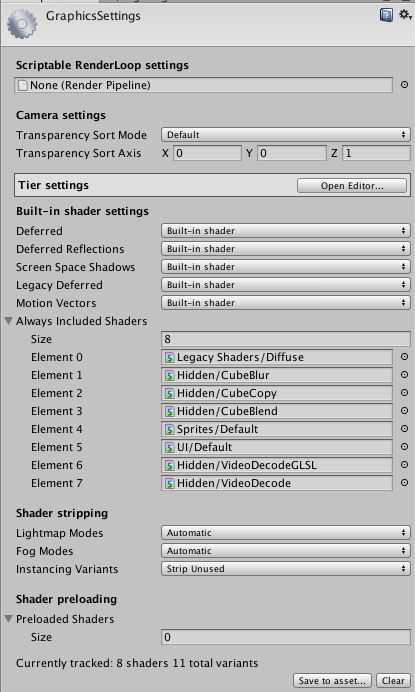
Task: Click object picker for Hidden/CubeBlur element
Action: pos(404,375)
